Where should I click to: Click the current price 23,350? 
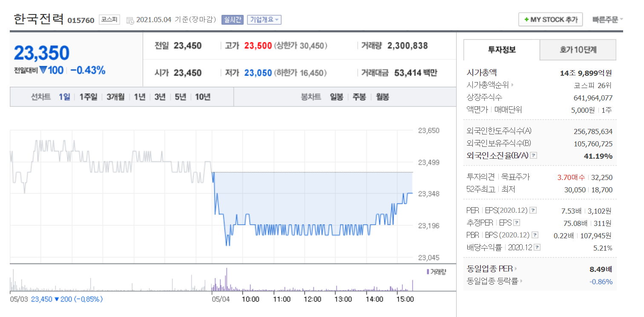click(x=41, y=53)
